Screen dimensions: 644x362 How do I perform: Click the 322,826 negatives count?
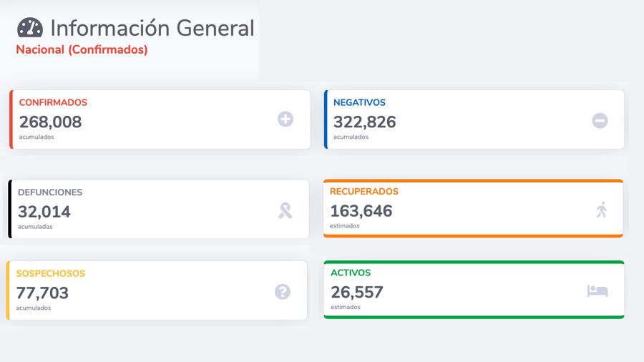(x=364, y=122)
